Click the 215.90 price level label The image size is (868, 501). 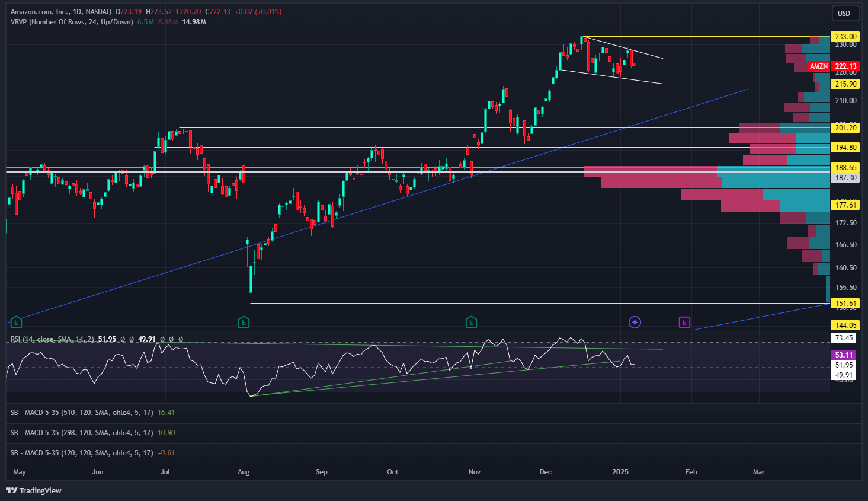845,84
